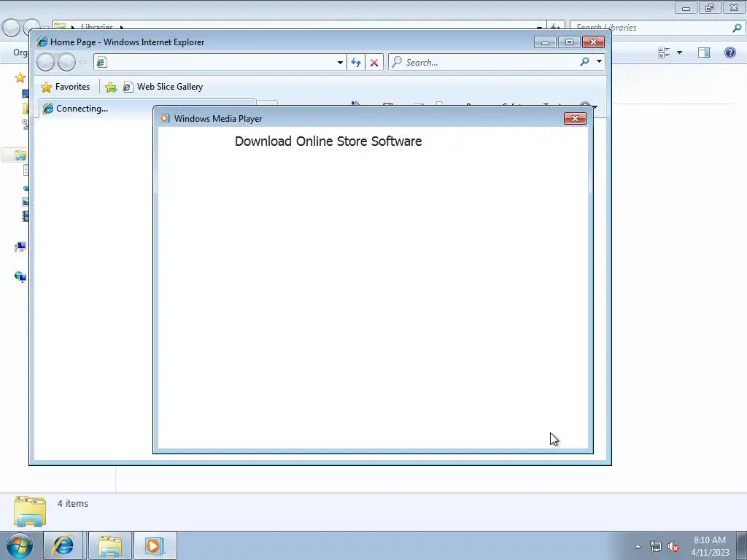
Task: Click the search magnifier in the Explorer window
Action: 737,28
